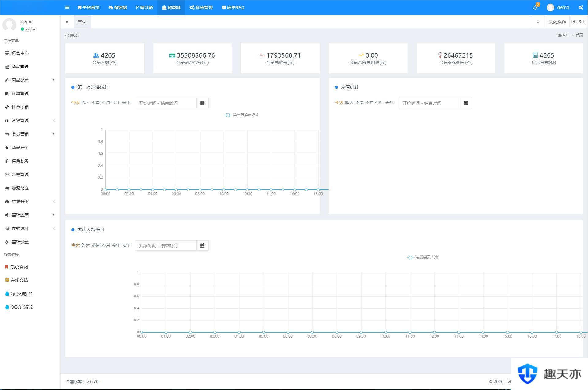Expand 基础运营 sidebar submenu
Viewport: 588px width, 390px height.
[30, 215]
